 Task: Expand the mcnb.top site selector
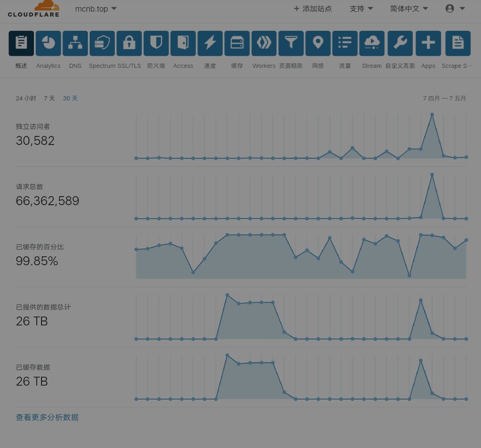(95, 8)
